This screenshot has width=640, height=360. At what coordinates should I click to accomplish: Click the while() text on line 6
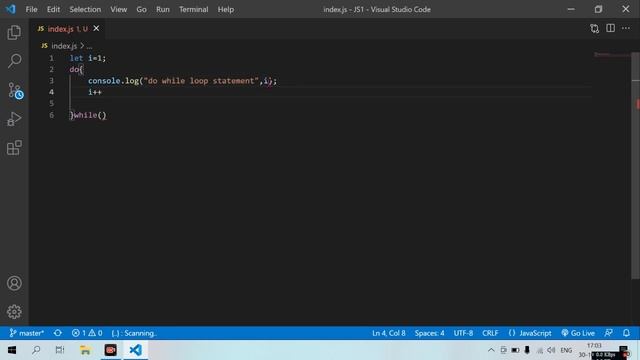[90, 115]
